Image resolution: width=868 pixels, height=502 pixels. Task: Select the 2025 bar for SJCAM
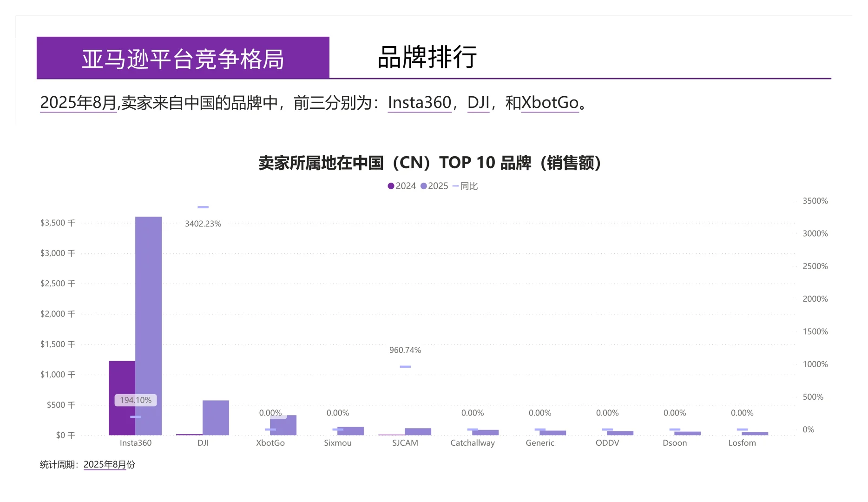click(x=418, y=432)
